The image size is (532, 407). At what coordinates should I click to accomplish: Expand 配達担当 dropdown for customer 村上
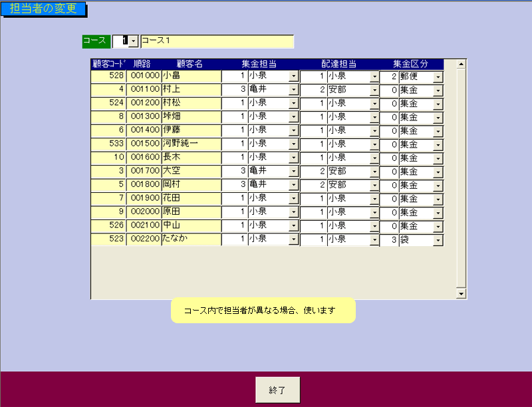[374, 90]
